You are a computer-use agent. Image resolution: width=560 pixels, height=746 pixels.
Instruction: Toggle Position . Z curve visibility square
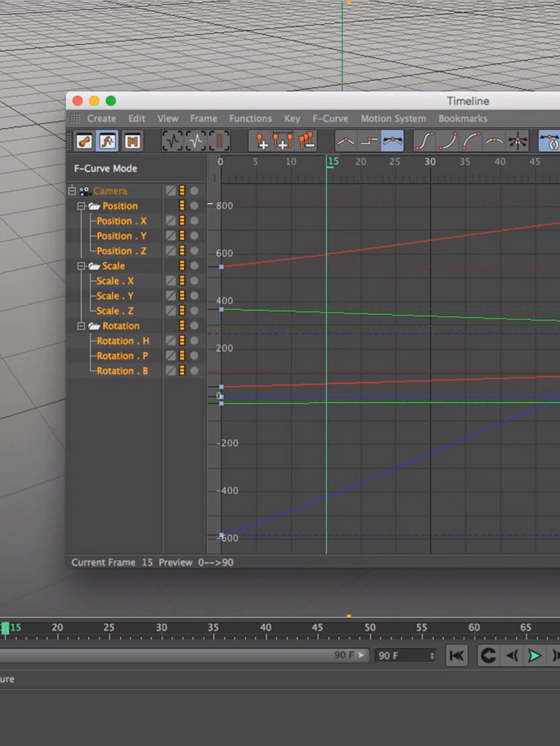(170, 251)
